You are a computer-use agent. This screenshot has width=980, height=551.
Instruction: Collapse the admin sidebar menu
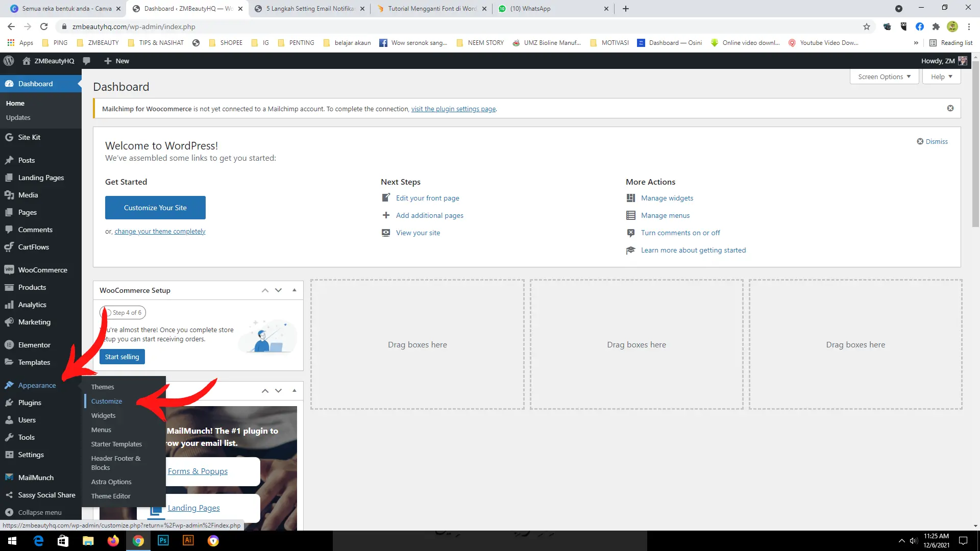41,512
